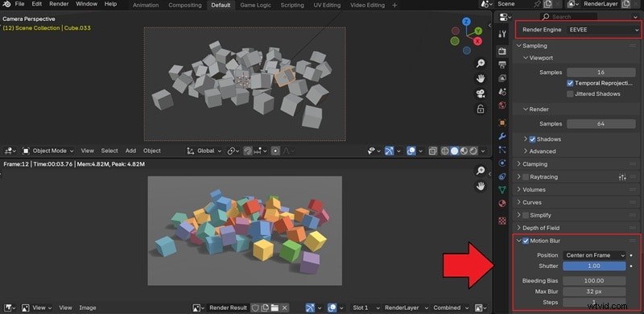Click the fake user shield icon for Render Result
This screenshot has height=314, width=644.
(255, 308)
